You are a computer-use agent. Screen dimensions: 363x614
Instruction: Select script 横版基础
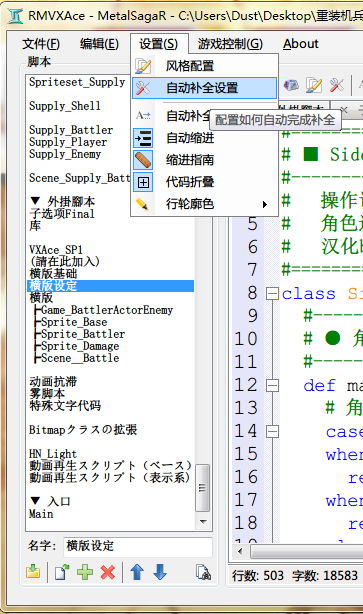53,274
